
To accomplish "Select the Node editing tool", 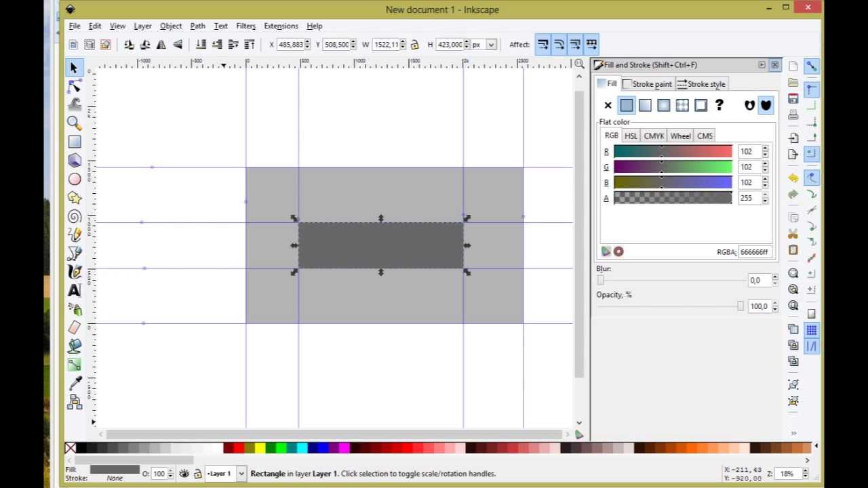I will point(75,86).
